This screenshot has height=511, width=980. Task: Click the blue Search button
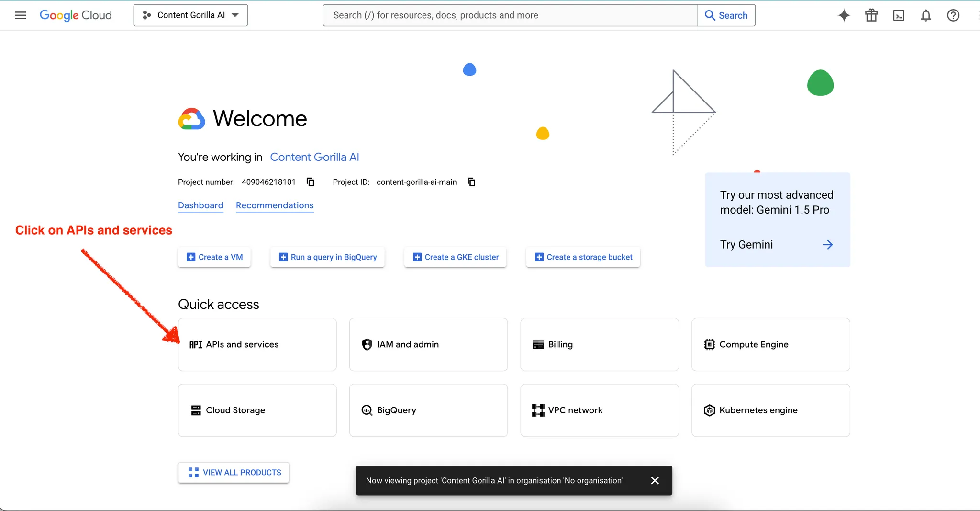(x=726, y=15)
